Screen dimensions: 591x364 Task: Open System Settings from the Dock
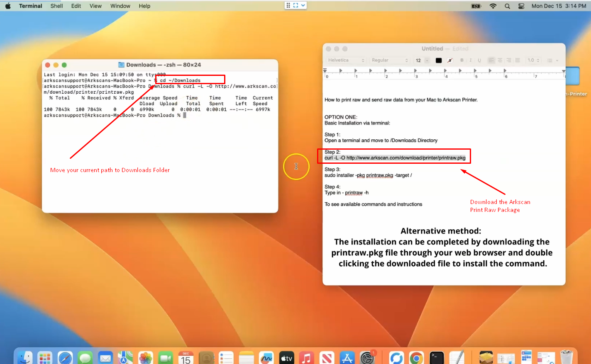click(367, 358)
